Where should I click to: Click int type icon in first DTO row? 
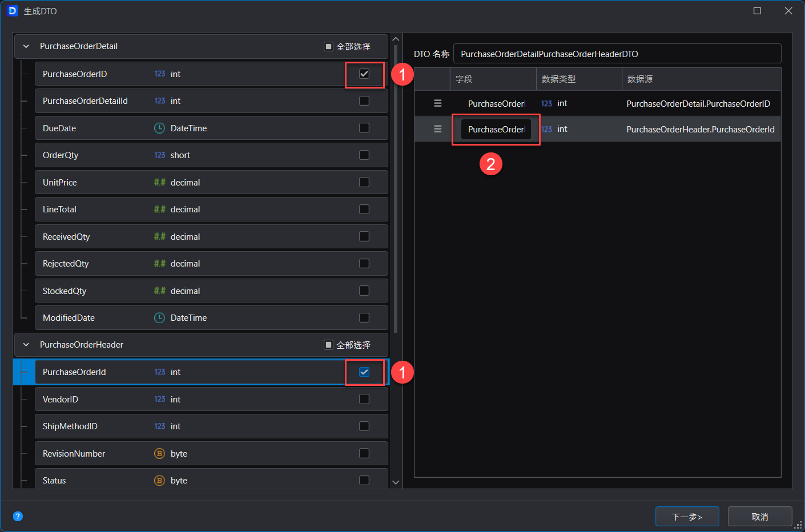(546, 103)
